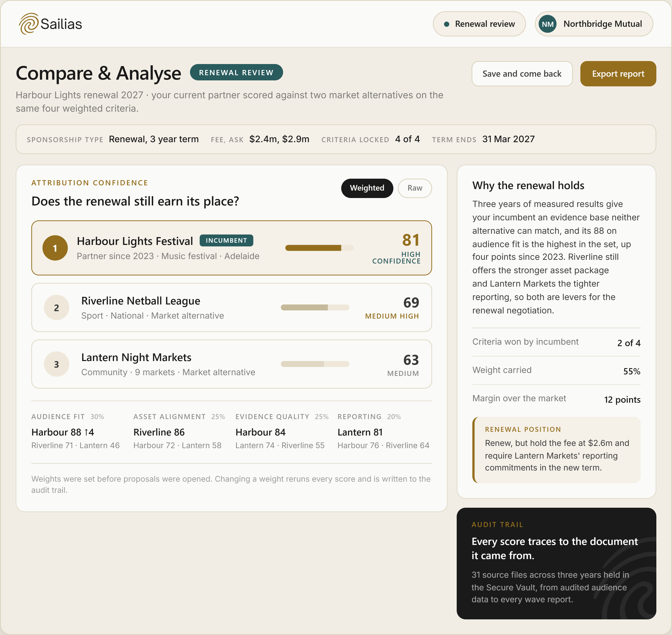
Task: Click the rank 3 circle for Lantern
Action: pyautogui.click(x=57, y=364)
